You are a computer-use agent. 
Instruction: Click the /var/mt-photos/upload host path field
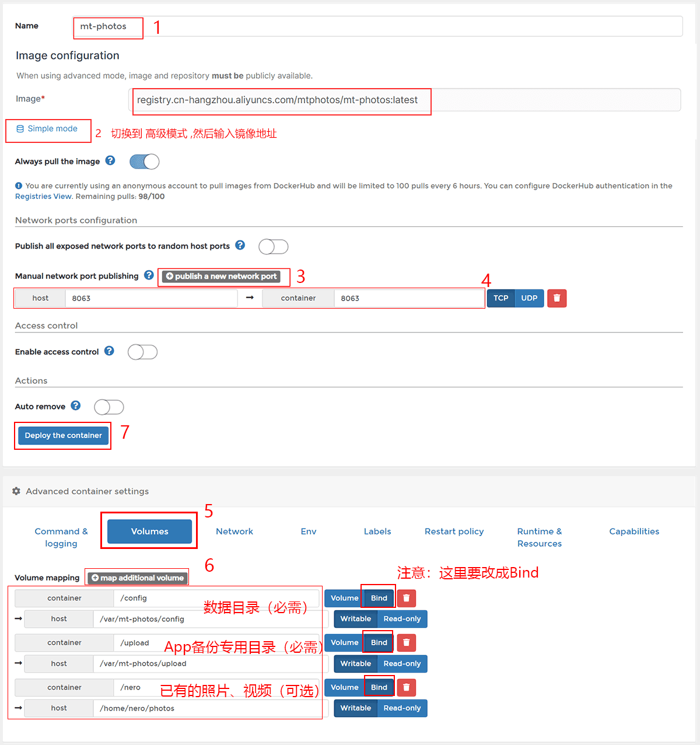[211, 664]
